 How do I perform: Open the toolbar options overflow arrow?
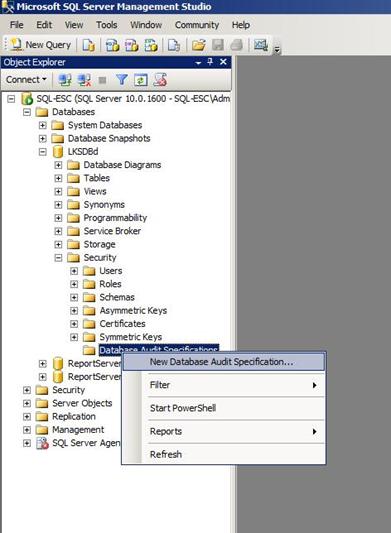pos(277,50)
